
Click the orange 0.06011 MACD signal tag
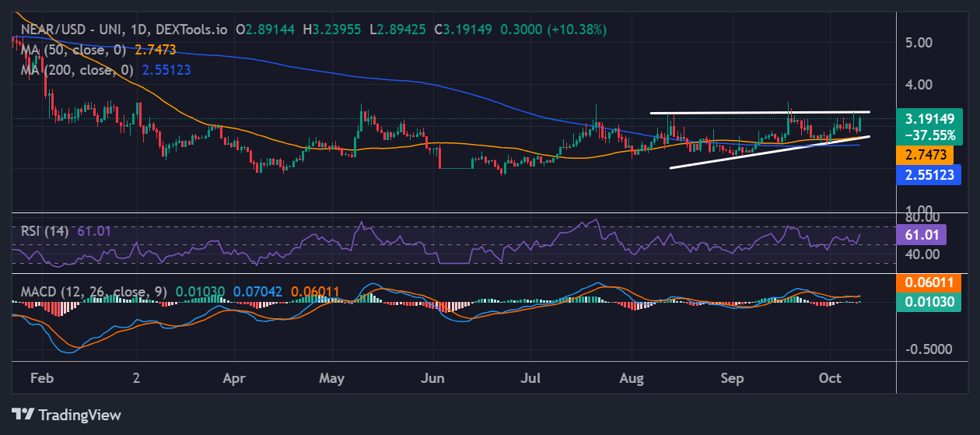929,282
